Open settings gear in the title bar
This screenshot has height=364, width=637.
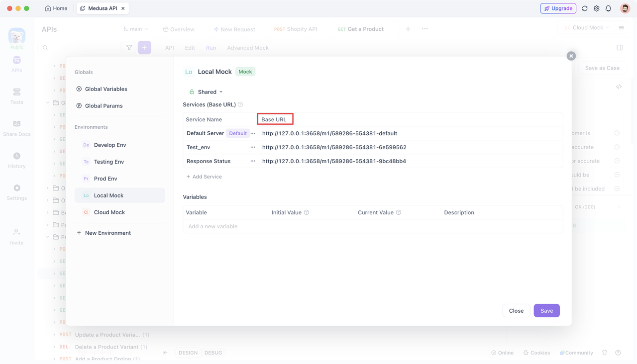pos(596,8)
